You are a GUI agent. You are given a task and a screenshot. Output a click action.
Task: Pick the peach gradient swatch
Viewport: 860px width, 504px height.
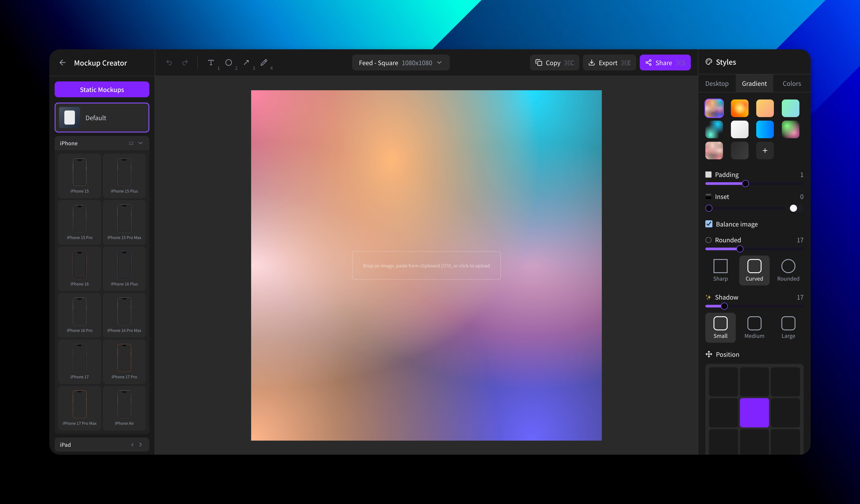[765, 109]
